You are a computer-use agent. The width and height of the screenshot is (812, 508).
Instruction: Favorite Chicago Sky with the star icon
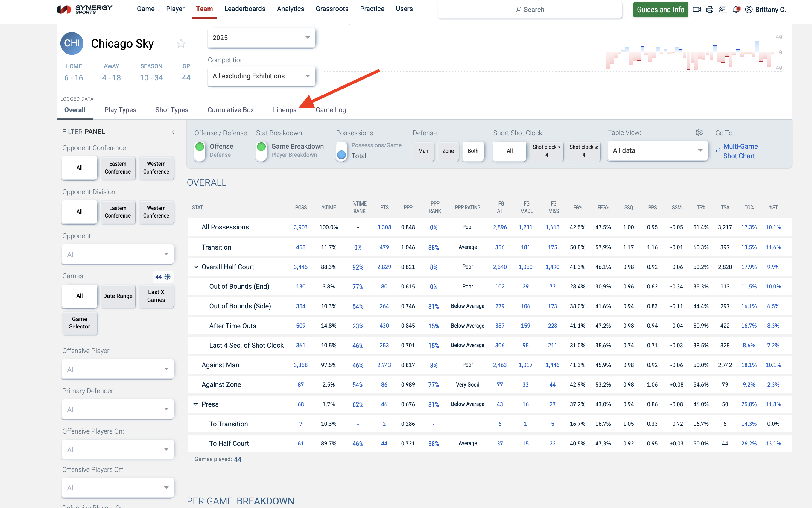(x=181, y=43)
